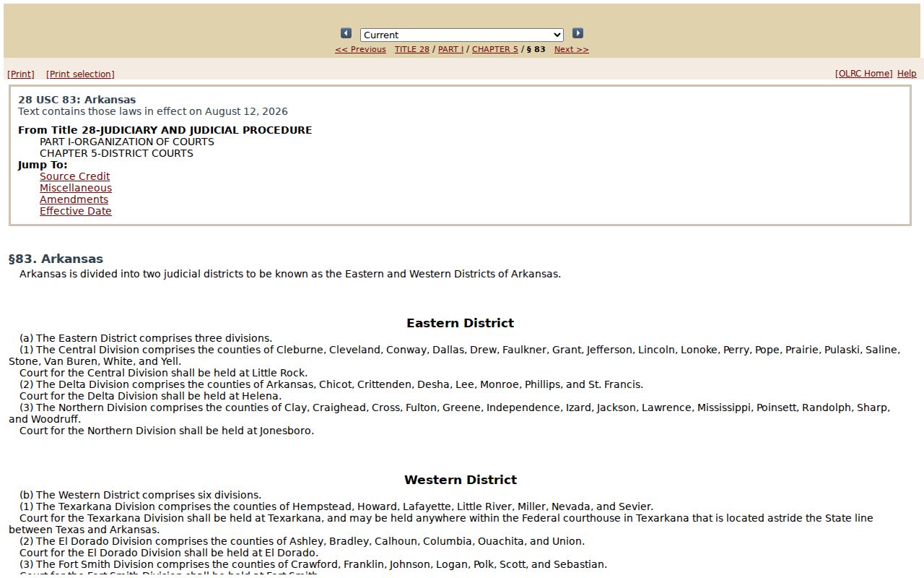Go to the << Previous section link
The width and height of the screenshot is (924, 578).
360,50
